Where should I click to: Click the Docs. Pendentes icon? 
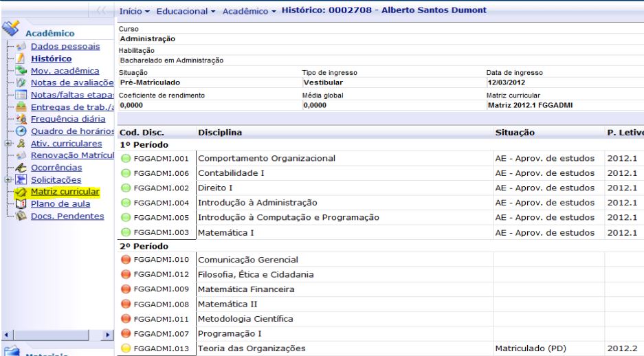point(21,216)
